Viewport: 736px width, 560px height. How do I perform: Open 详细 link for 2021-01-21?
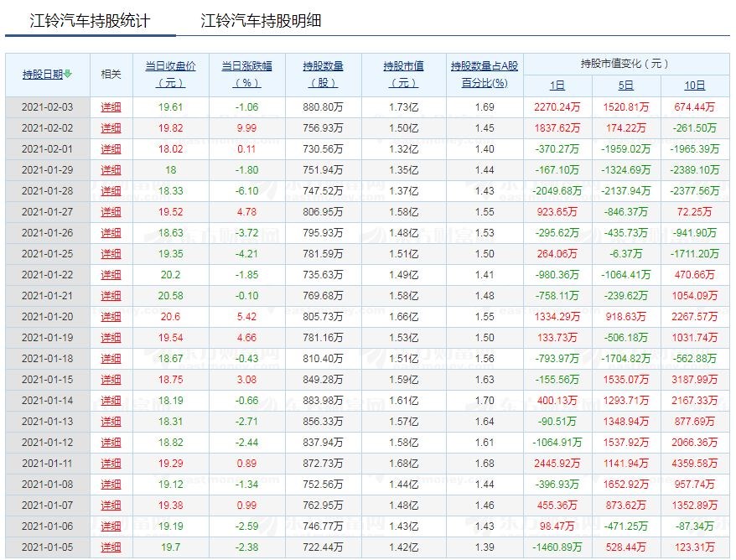(x=111, y=296)
